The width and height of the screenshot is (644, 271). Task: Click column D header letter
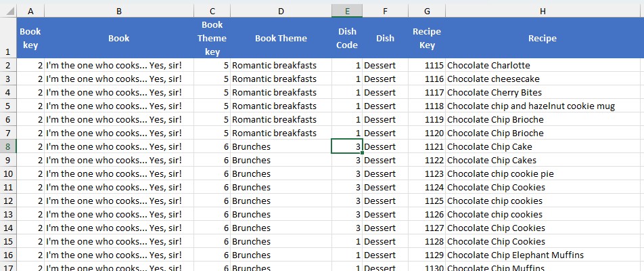[281, 11]
